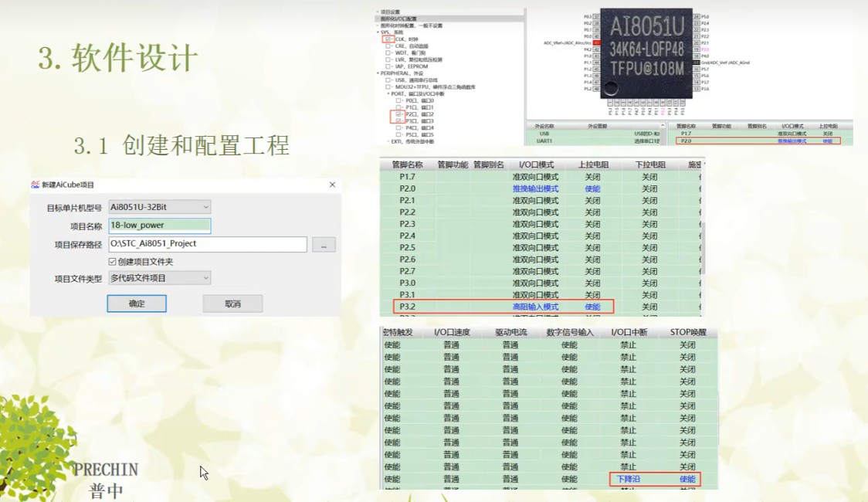The height and width of the screenshot is (502, 868).
Task: Open the Ai8051U-32Bit chip model dropdown
Action: pyautogui.click(x=204, y=207)
